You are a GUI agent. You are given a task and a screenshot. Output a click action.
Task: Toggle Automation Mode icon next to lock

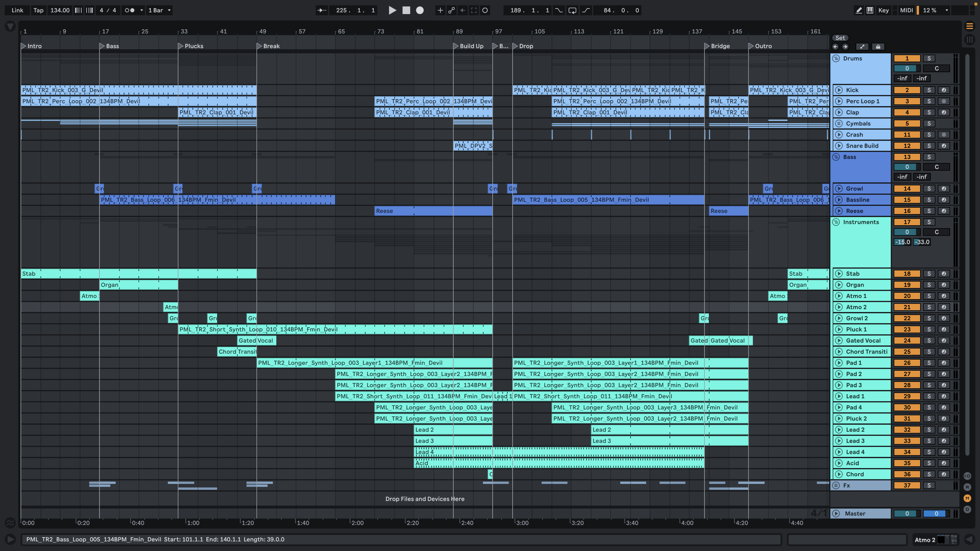pyautogui.click(x=862, y=47)
